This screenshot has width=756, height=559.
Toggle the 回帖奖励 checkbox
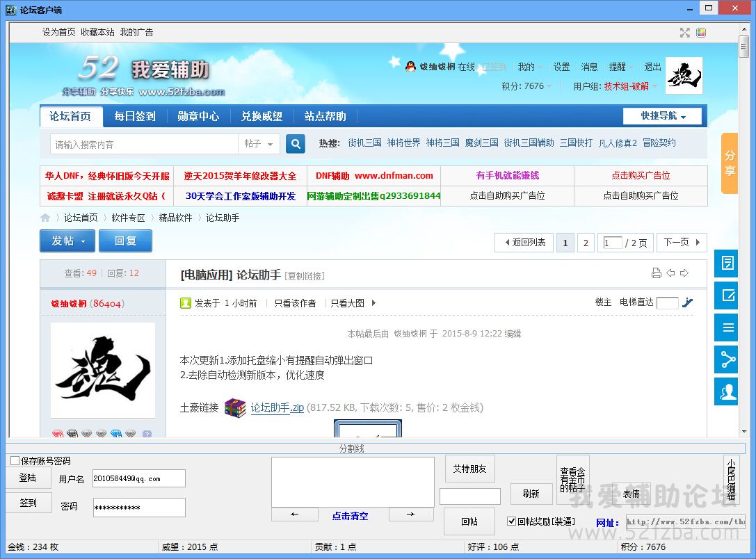(x=512, y=521)
